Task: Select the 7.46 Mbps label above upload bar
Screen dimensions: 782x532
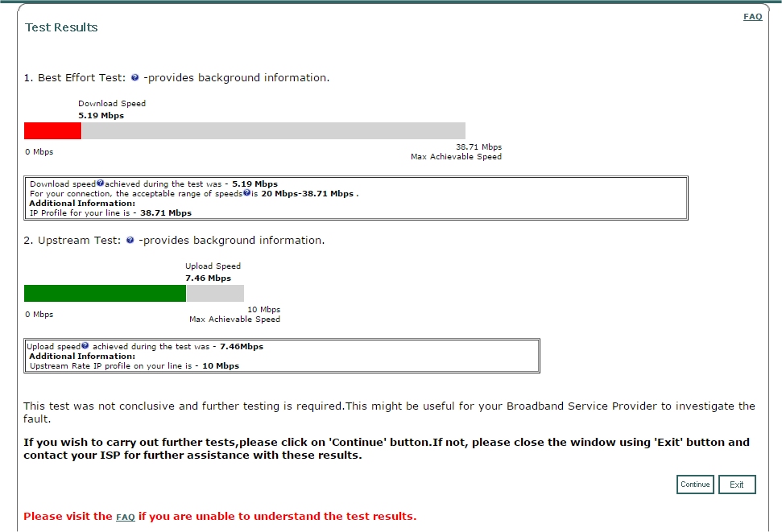Action: point(208,278)
